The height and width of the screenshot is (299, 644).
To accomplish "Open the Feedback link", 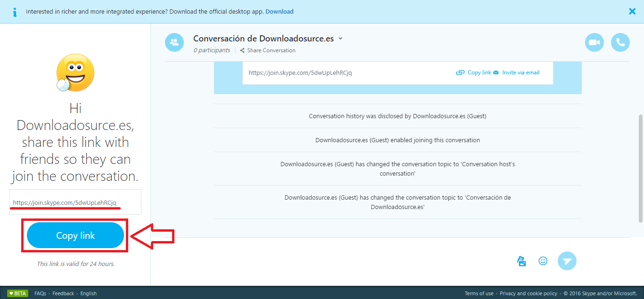I will tap(63, 293).
